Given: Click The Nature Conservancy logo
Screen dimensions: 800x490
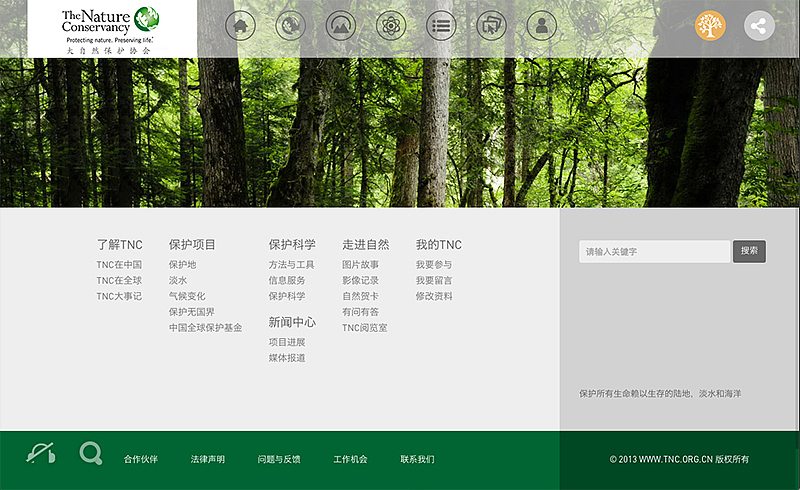Looking at the screenshot, I should pyautogui.click(x=111, y=30).
